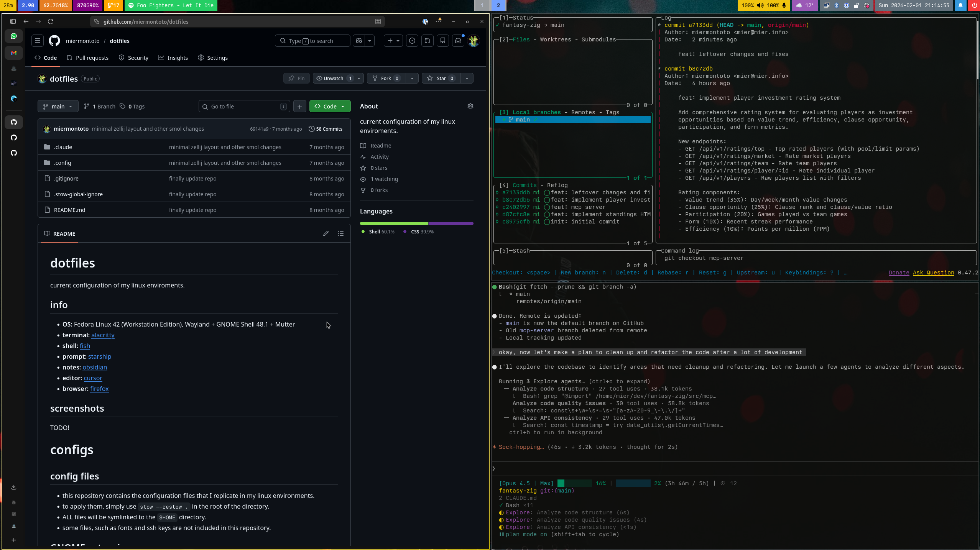The width and height of the screenshot is (980, 550).
Task: Open the .claude folder
Action: 63,147
